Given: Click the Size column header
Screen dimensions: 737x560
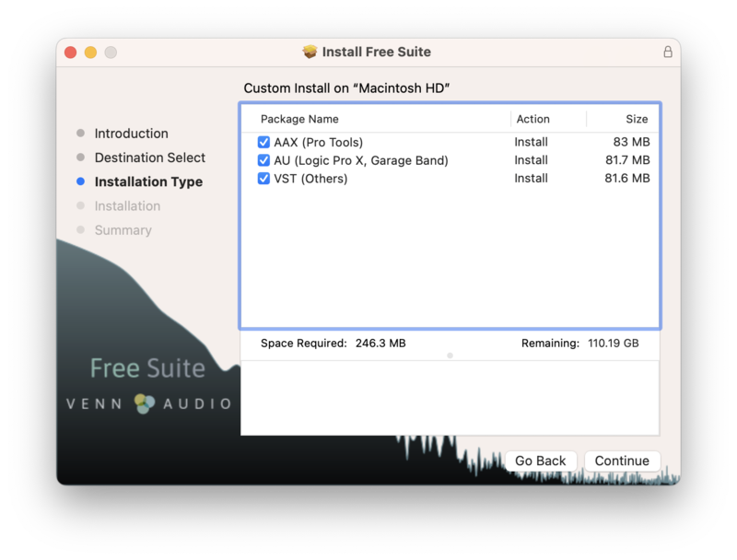Looking at the screenshot, I should pyautogui.click(x=637, y=119).
